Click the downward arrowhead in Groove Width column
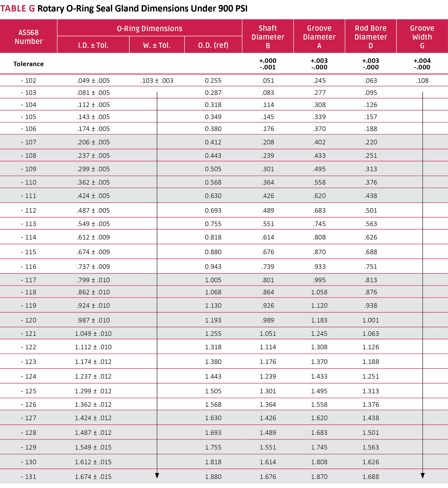Image resolution: width=448 pixels, height=488 pixels. pos(423,476)
